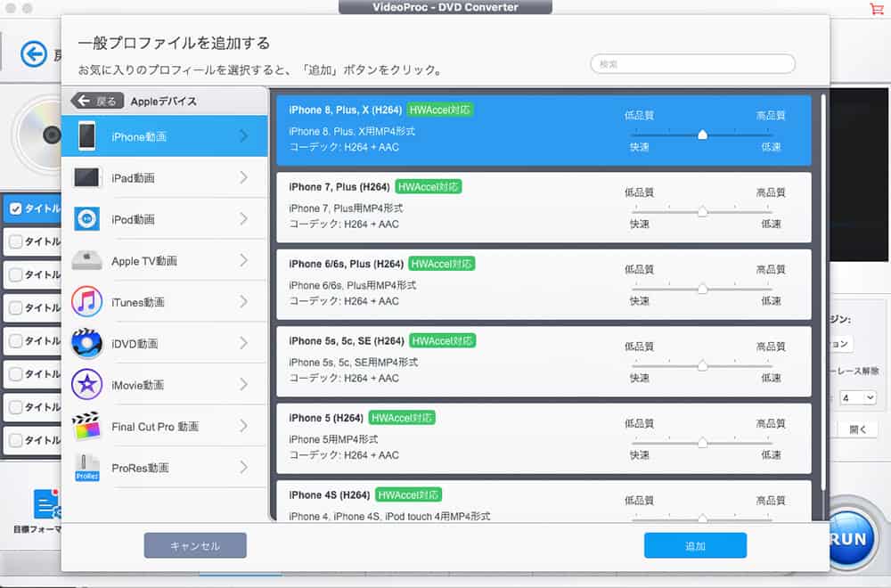Expand the ProRes動画 chevron
891x588 pixels.
244,468
